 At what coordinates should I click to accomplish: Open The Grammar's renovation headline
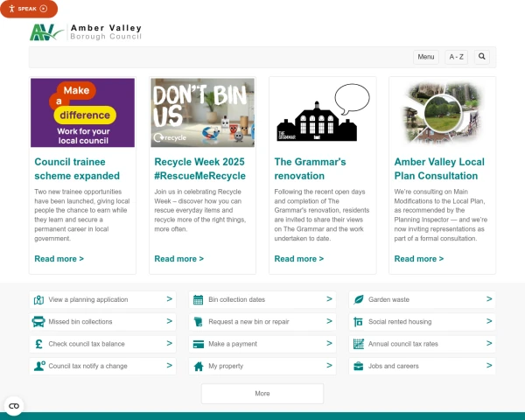pyautogui.click(x=311, y=162)
